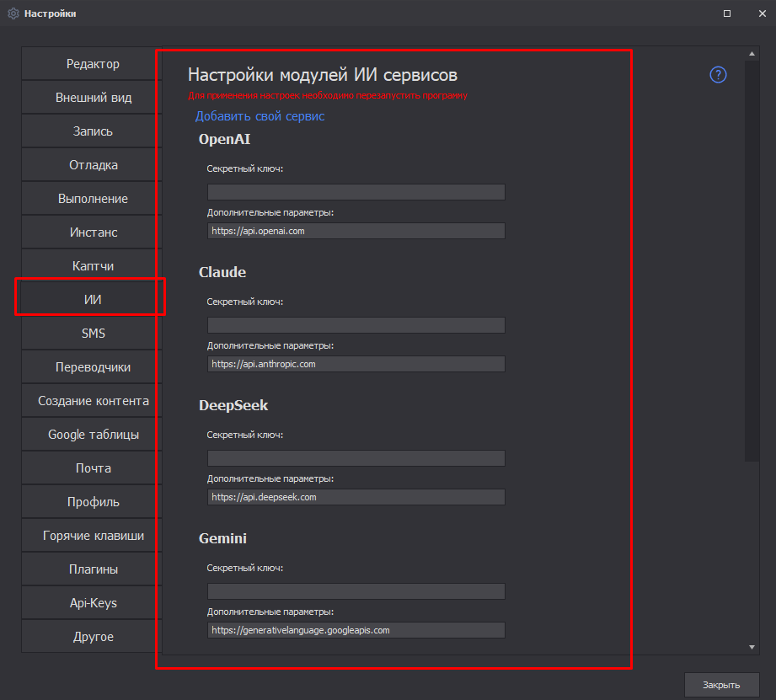Focus the OpenAI secret key field
Viewport: 776px width, 700px height.
tap(356, 192)
